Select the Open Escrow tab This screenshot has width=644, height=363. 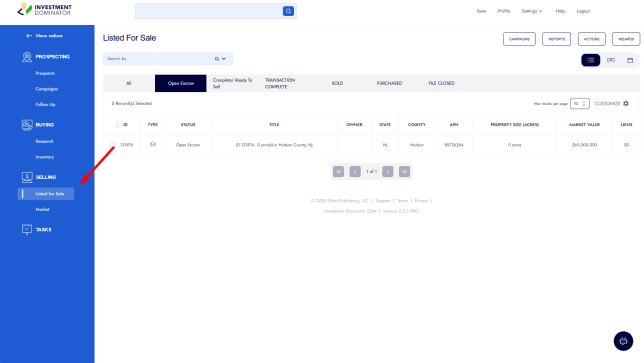[181, 83]
